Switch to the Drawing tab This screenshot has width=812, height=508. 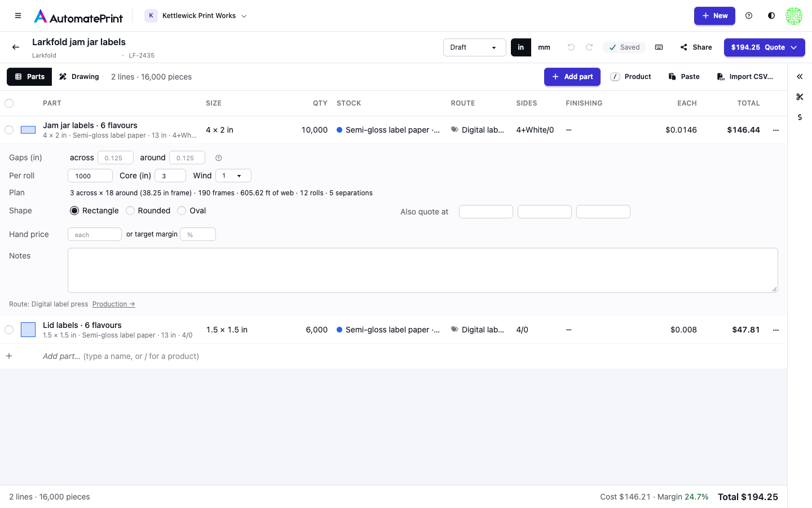click(79, 77)
